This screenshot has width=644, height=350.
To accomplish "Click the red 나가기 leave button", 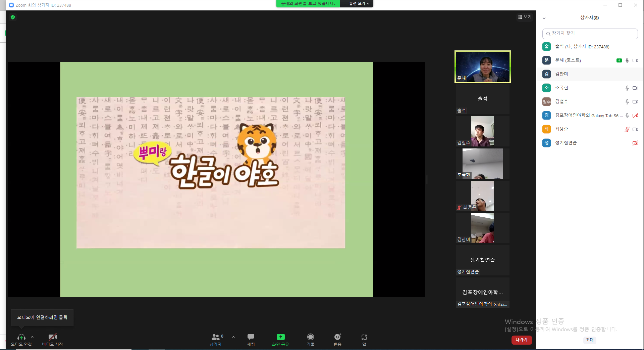I will [522, 340].
